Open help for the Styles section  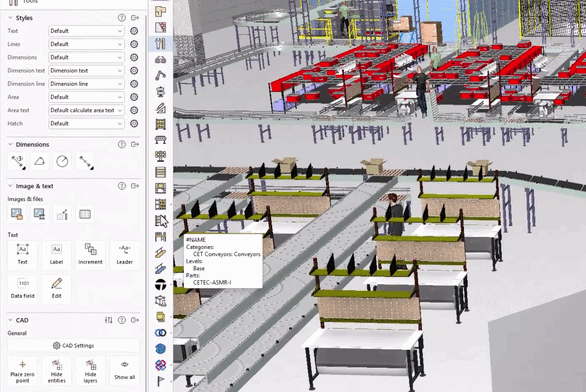(x=122, y=18)
